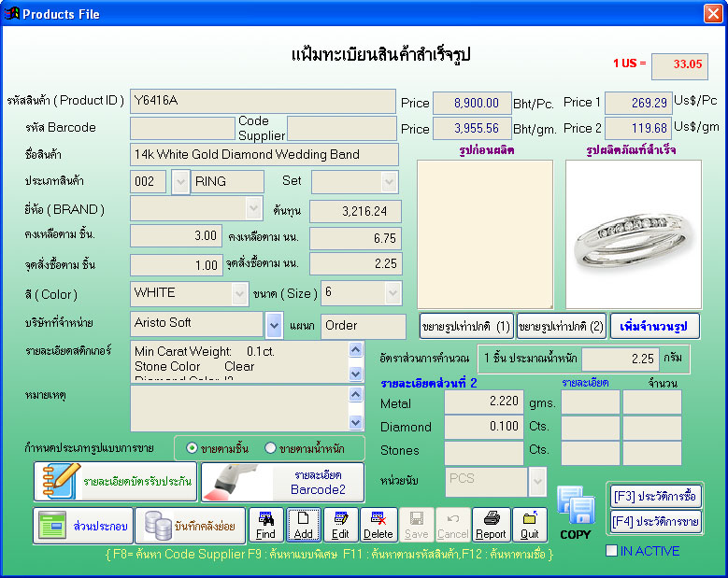
Task: Select the ขายตามชิ้น radio option
Action: [192, 448]
